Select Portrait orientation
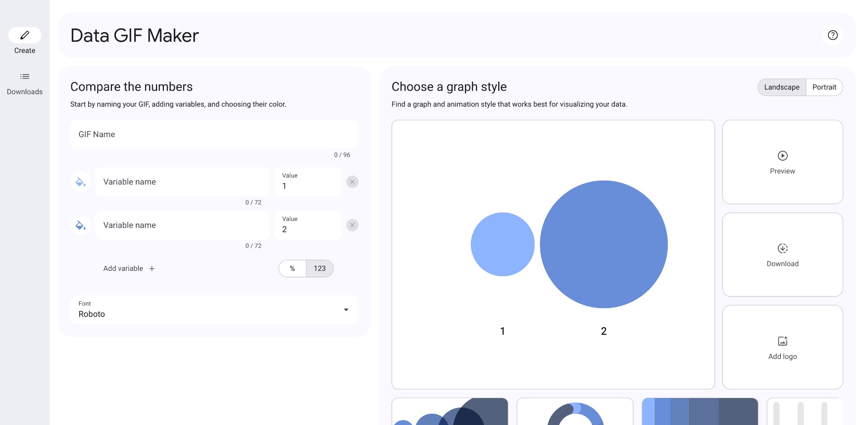Image resolution: width=868 pixels, height=425 pixels. [824, 87]
